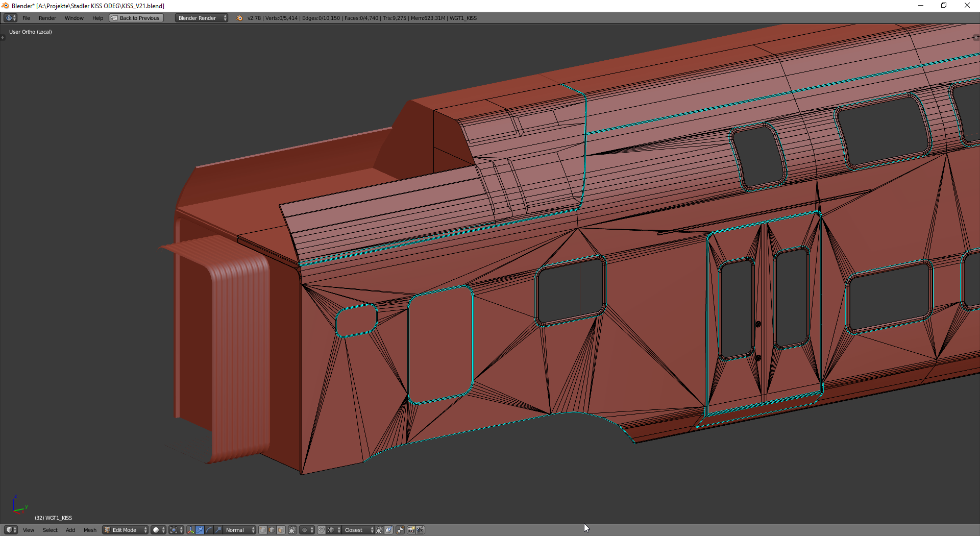The height and width of the screenshot is (536, 980).
Task: Open the Normal transform orientation dropdown
Action: click(239, 530)
